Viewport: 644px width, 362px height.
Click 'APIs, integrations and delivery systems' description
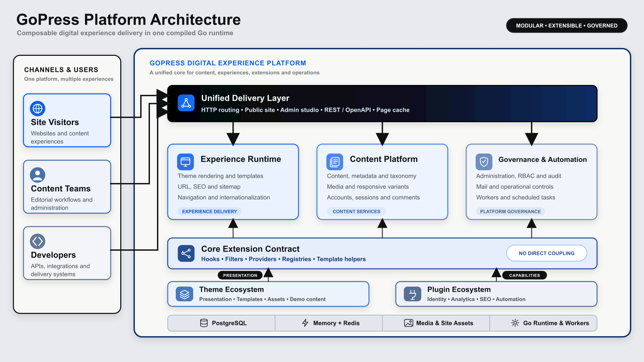60,270
